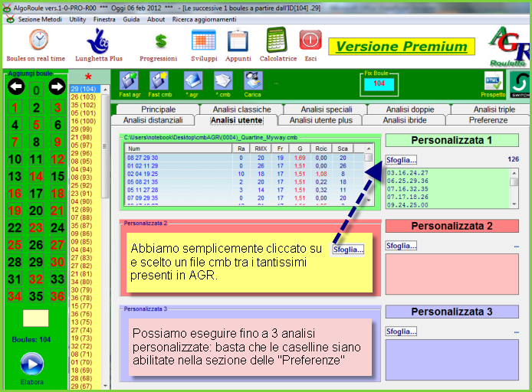Open the Preferenze tab
This screenshot has width=532, height=392.
[x=488, y=120]
